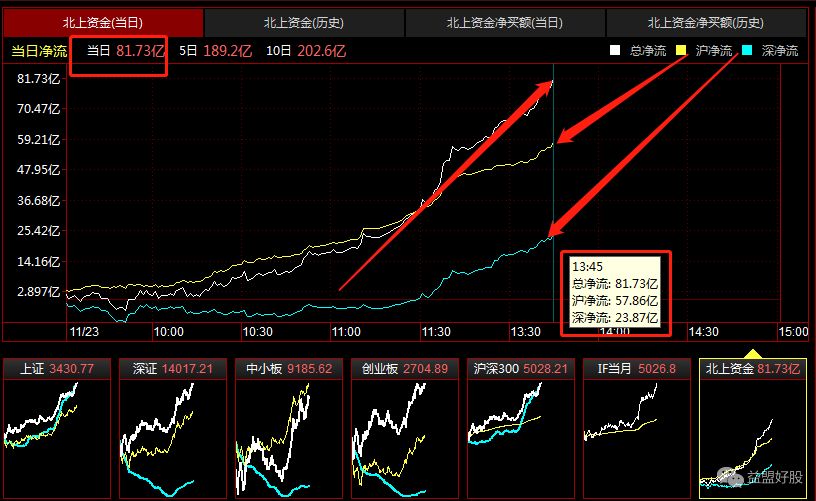
Task: Open the 深证 index mini chart
Action: click(174, 428)
